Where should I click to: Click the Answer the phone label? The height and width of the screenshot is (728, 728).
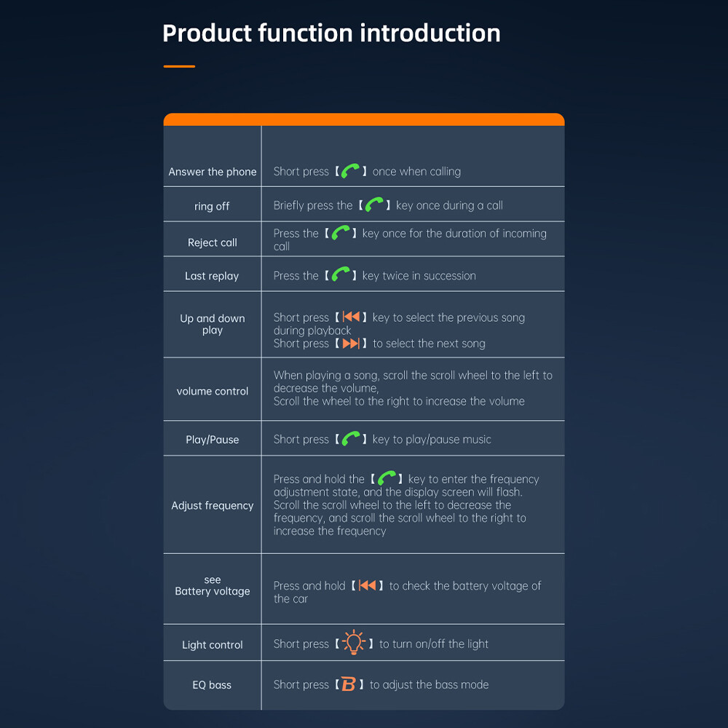point(213,172)
